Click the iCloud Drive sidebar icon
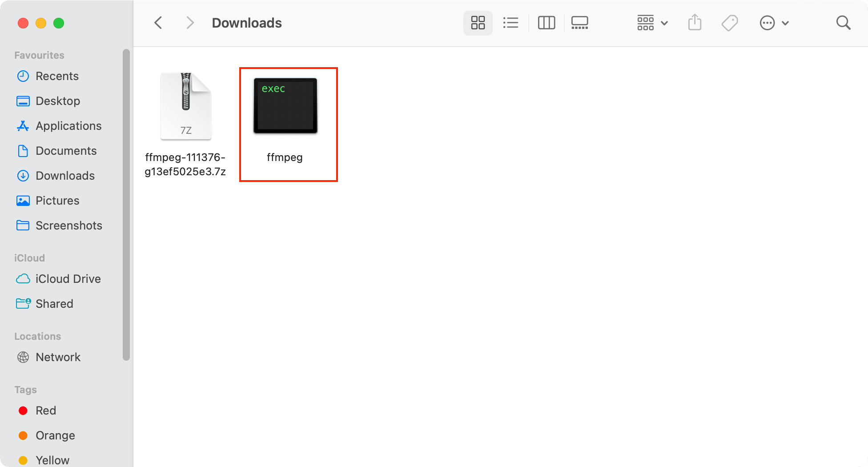The height and width of the screenshot is (467, 868). tap(23, 278)
